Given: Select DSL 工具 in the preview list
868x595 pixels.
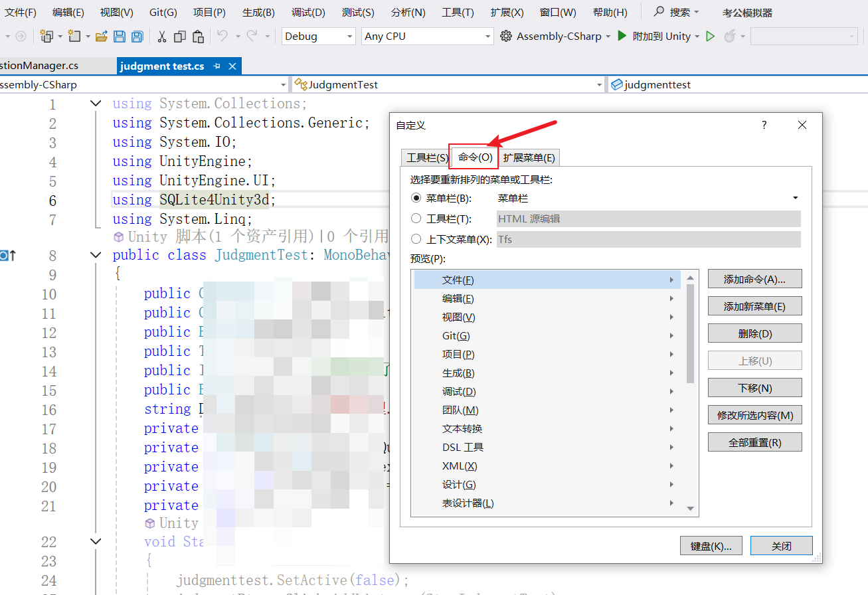Looking at the screenshot, I should 547,448.
